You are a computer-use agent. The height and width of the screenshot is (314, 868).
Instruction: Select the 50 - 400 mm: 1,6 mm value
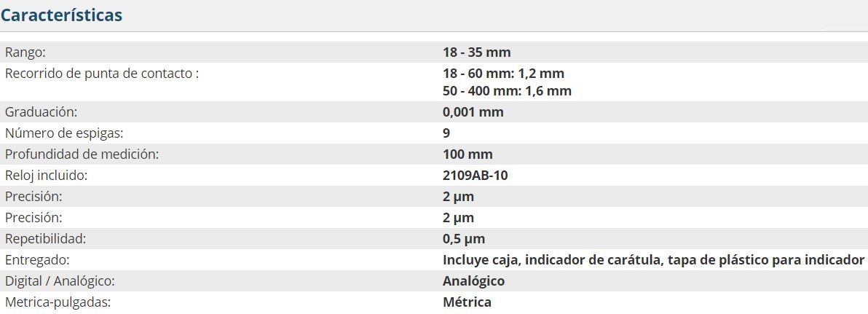coord(507,91)
